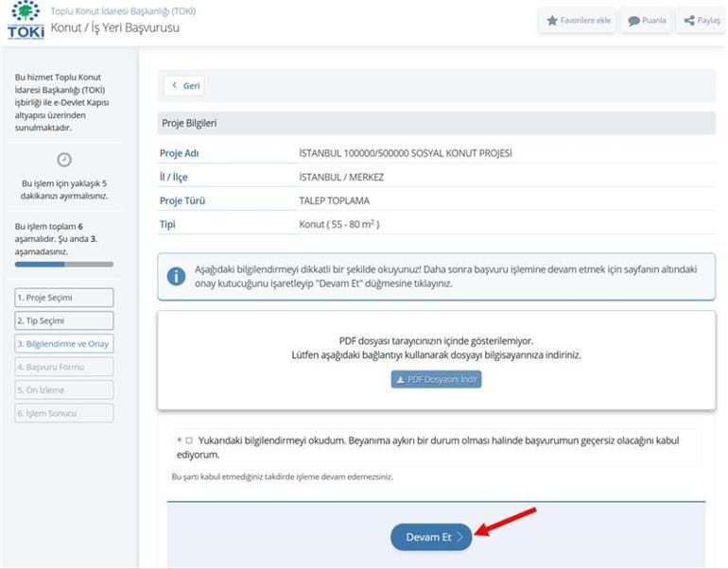Click the TALEP TOPLAMA value
Image resolution: width=728 pixels, height=569 pixels.
coord(335,200)
